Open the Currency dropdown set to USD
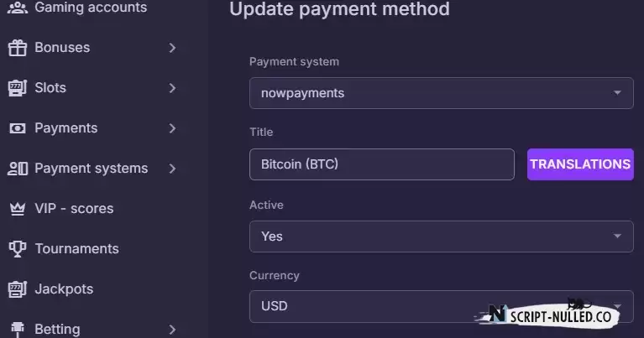This screenshot has width=644, height=338. [x=441, y=306]
